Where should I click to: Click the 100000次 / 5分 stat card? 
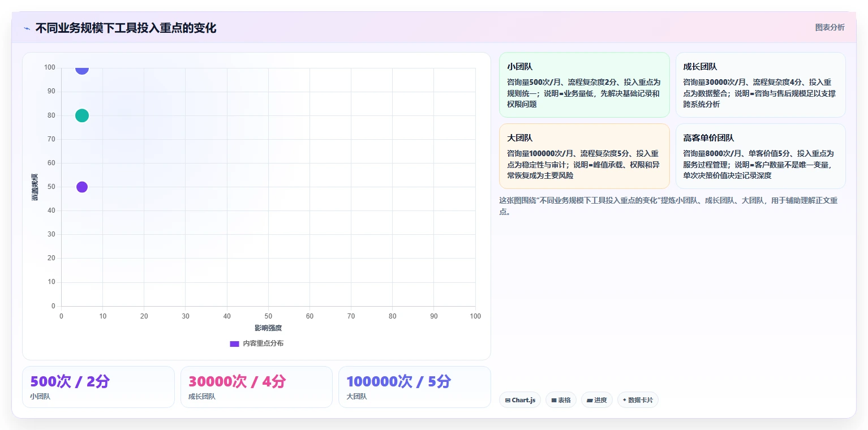(x=415, y=387)
